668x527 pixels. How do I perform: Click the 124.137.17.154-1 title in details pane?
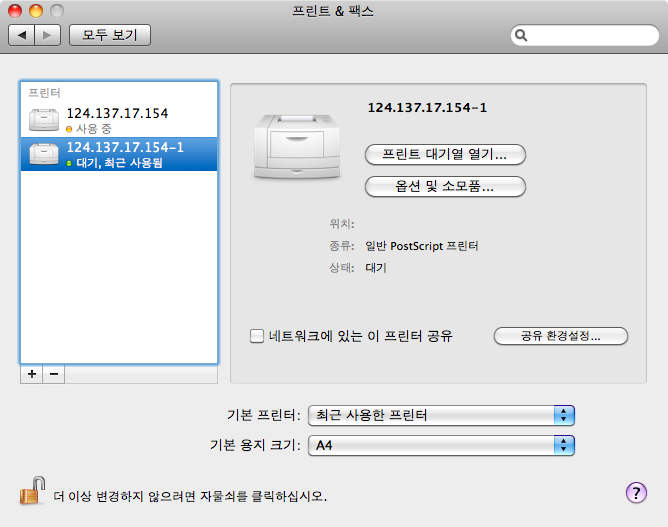point(427,108)
